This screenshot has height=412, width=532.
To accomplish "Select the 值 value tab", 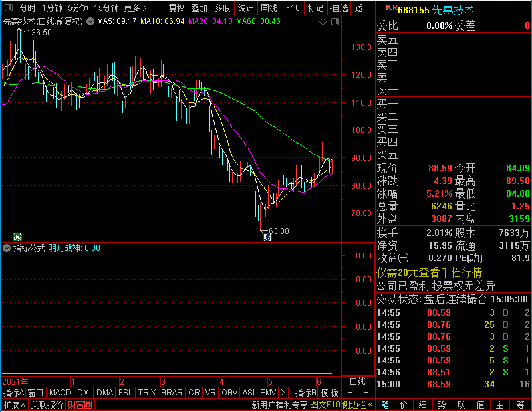I will click(x=480, y=405).
